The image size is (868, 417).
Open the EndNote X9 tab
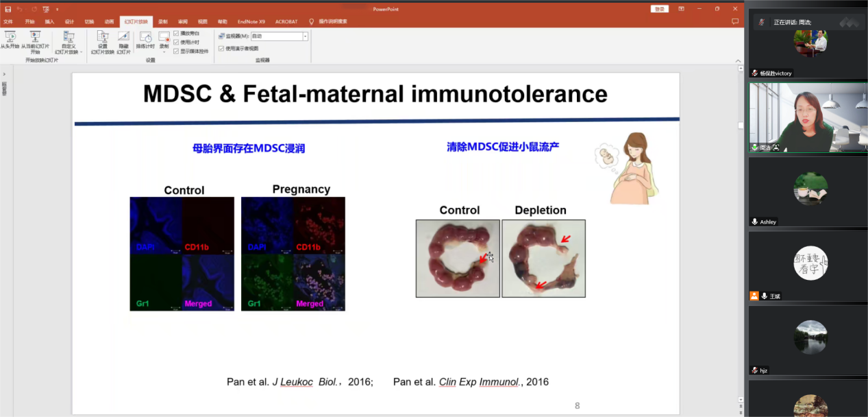(251, 21)
